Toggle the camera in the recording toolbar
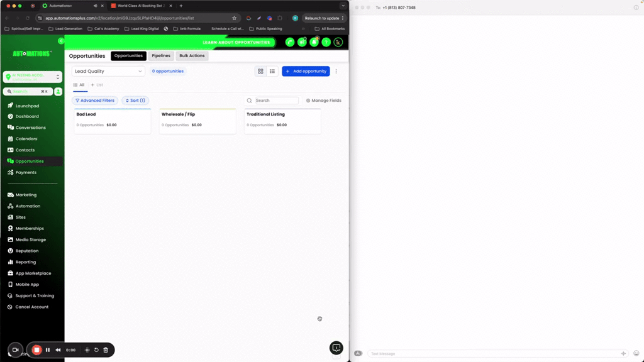 tap(15, 350)
